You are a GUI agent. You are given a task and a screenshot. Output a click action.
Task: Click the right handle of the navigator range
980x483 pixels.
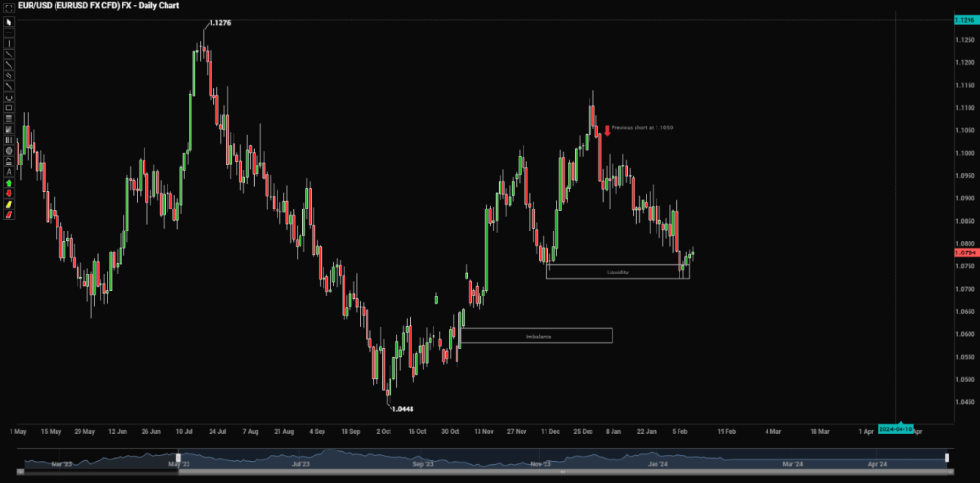coord(947,458)
